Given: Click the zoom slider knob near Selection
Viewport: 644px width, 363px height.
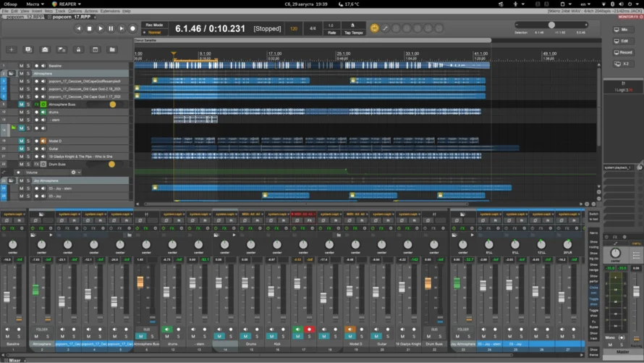Looking at the screenshot, I should (551, 25).
